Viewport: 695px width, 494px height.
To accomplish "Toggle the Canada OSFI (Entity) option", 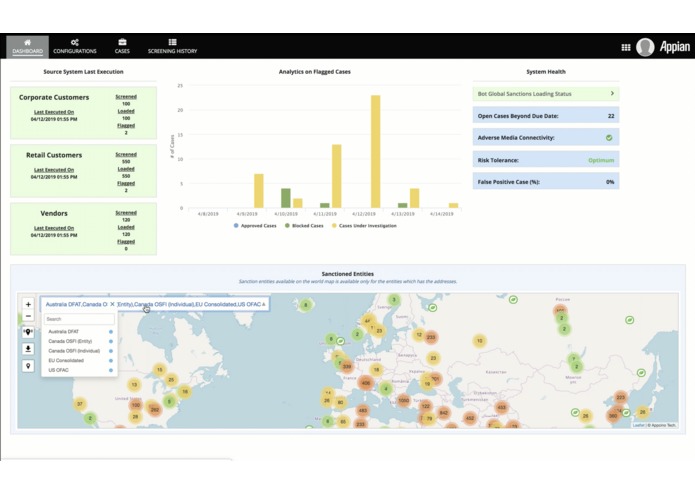I will click(79, 341).
